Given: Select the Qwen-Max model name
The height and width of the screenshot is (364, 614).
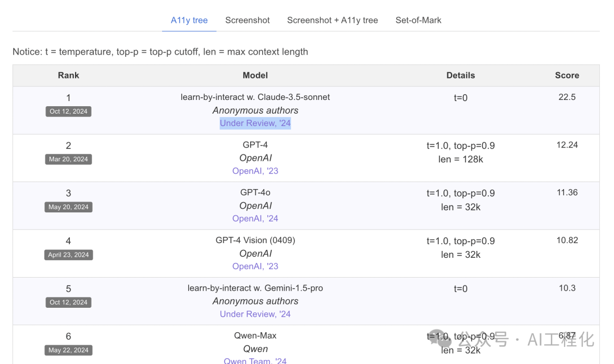Looking at the screenshot, I should (255, 336).
